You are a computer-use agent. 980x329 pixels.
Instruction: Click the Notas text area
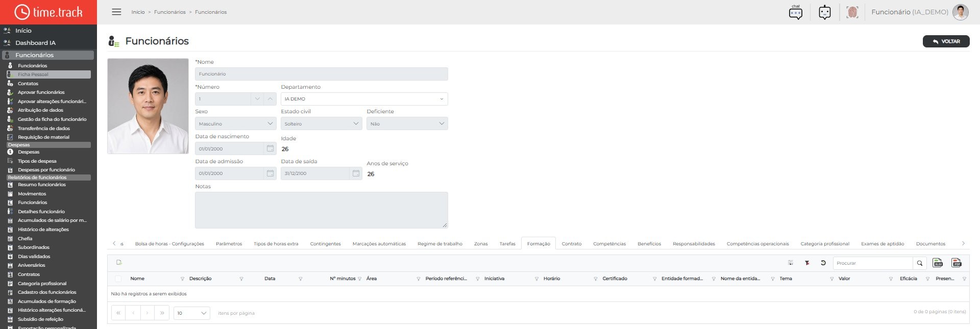pyautogui.click(x=322, y=210)
